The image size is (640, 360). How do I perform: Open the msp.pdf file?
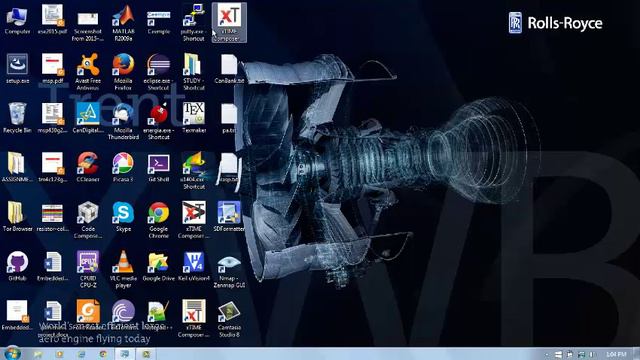coord(53,69)
